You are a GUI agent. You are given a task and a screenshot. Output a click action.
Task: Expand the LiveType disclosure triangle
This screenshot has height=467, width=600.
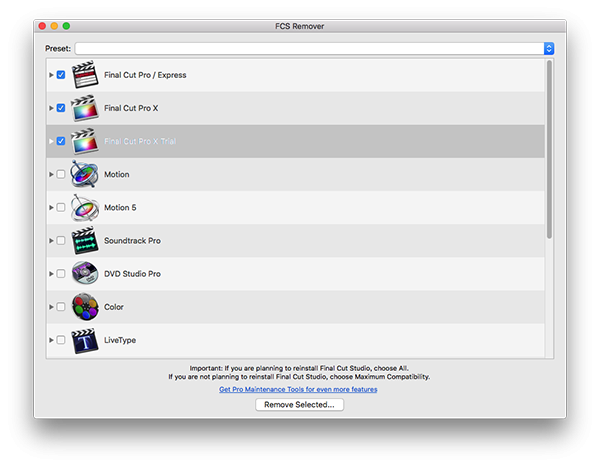point(51,340)
